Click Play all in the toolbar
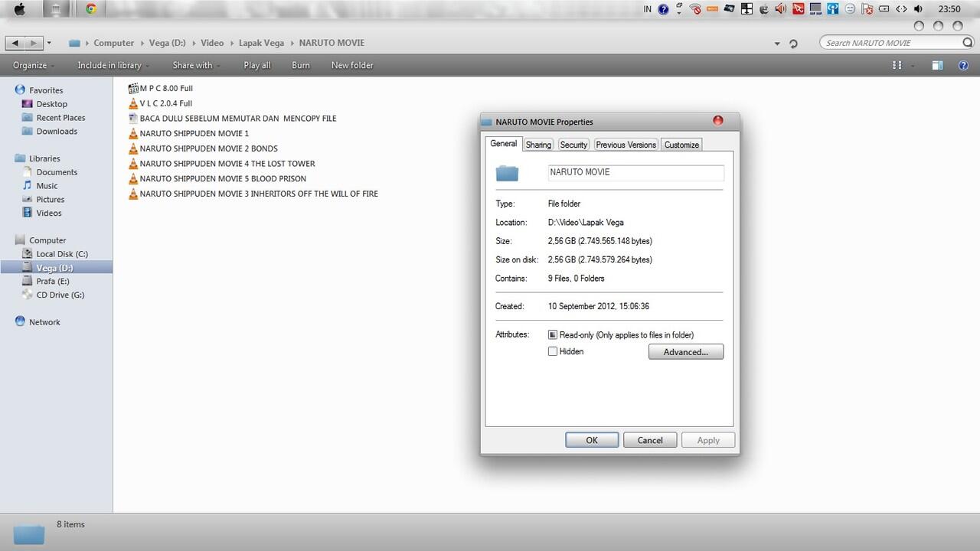 pyautogui.click(x=257, y=65)
